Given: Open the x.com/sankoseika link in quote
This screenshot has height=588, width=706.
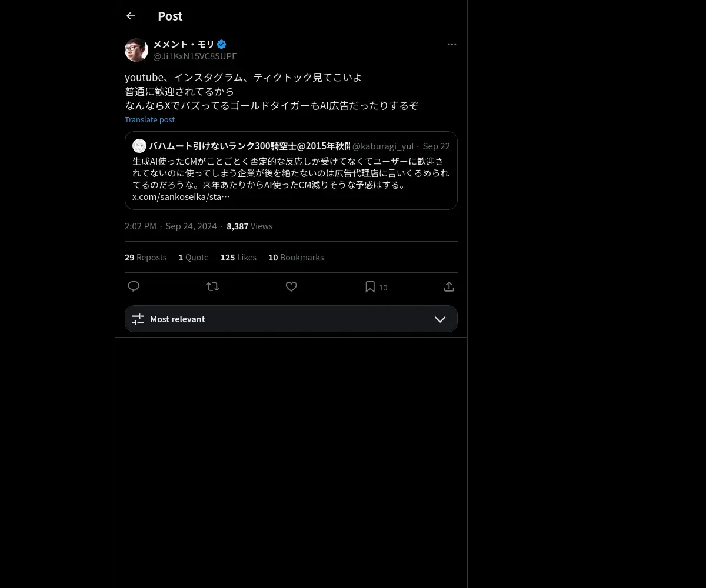Looking at the screenshot, I should tap(181, 196).
